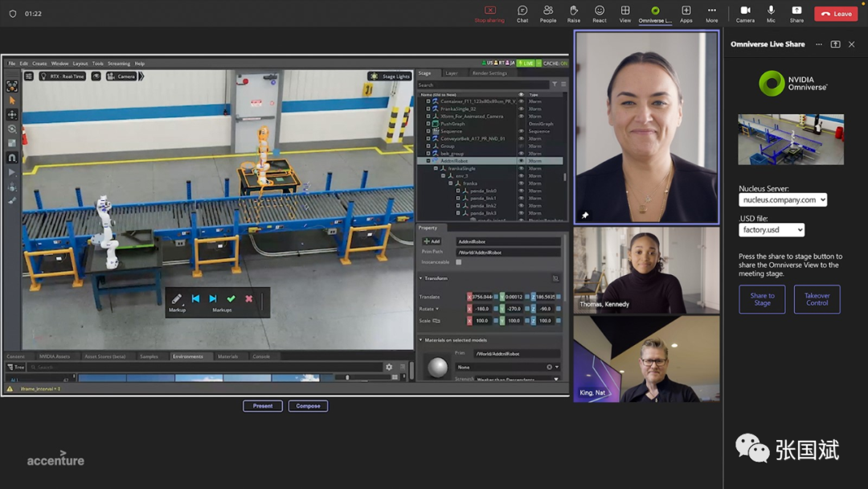Expand the Sequence tree node

[x=428, y=131]
